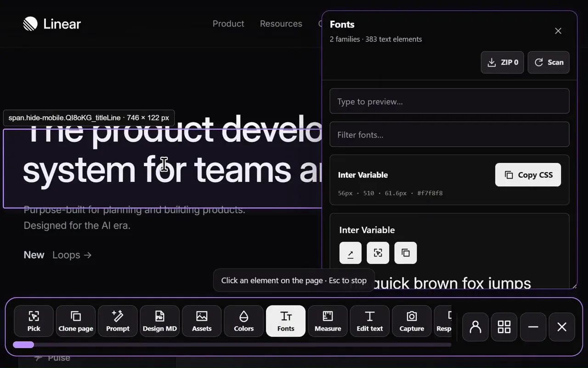Close the Fonts panel
Viewport: 588px width, 368px height.
click(x=558, y=31)
